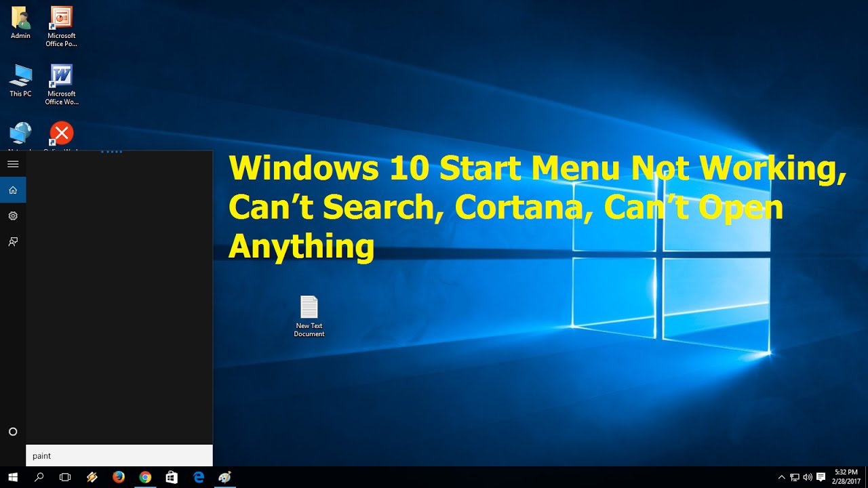Click the network icon in the system tray

coord(795,477)
